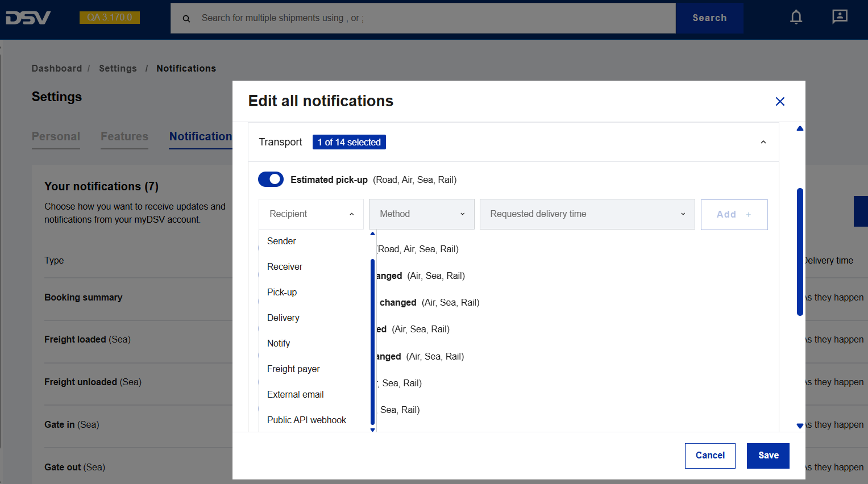Click the Add button
The height and width of the screenshot is (484, 868).
(x=734, y=215)
